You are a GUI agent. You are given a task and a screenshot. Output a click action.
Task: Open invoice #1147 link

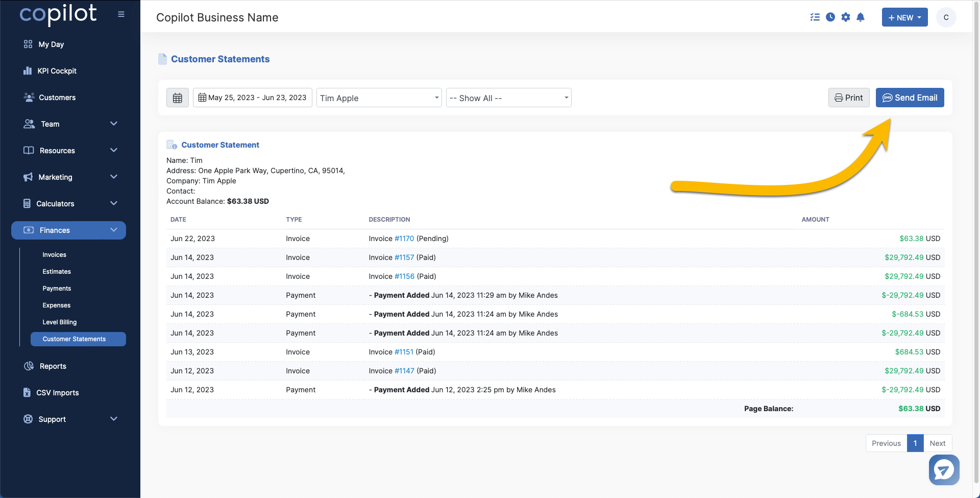click(x=405, y=371)
